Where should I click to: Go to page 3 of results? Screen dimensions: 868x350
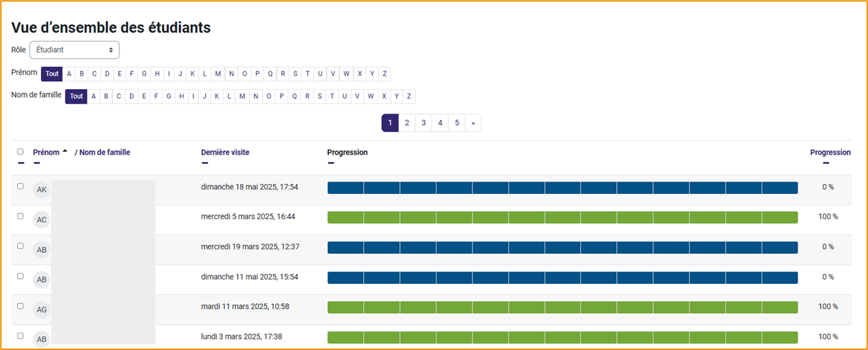[424, 123]
